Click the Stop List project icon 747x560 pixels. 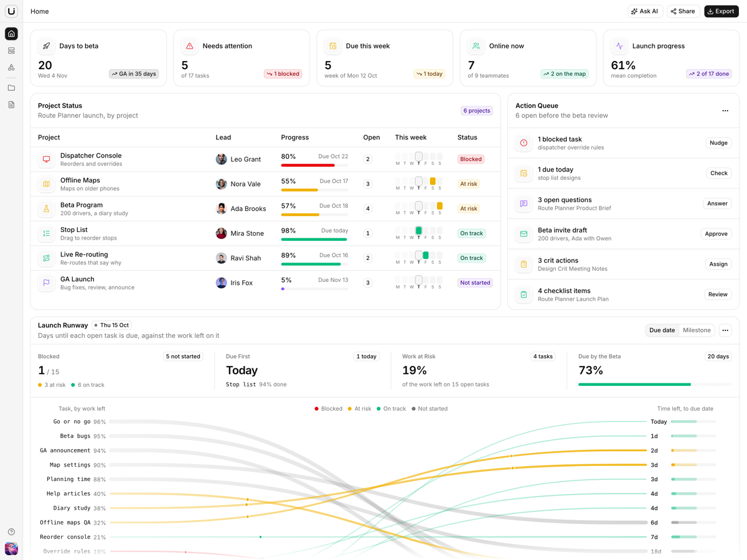coord(46,233)
